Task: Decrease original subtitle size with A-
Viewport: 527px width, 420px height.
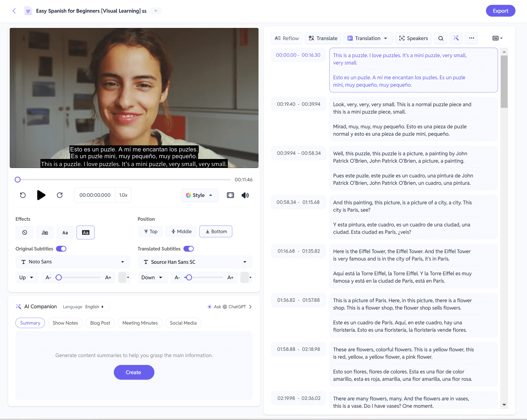Action: (48, 277)
